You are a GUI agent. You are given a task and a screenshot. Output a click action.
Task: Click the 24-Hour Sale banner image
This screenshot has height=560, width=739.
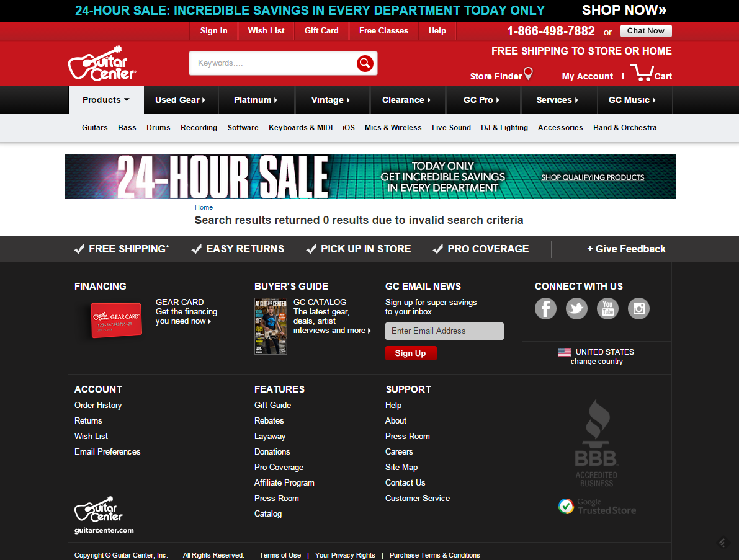pyautogui.click(x=370, y=177)
